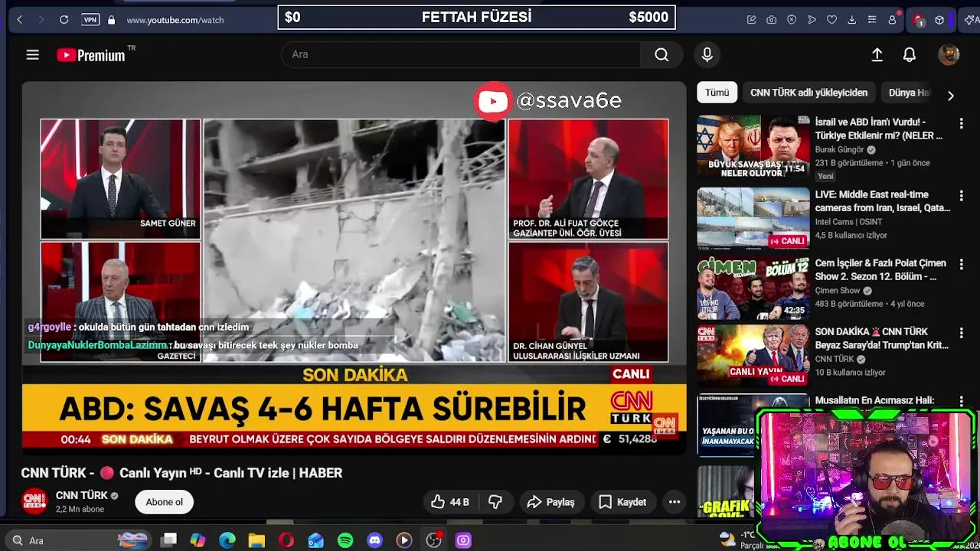
Task: Open options menu for Musallatın En Acımasız video
Action: pyautogui.click(x=962, y=402)
